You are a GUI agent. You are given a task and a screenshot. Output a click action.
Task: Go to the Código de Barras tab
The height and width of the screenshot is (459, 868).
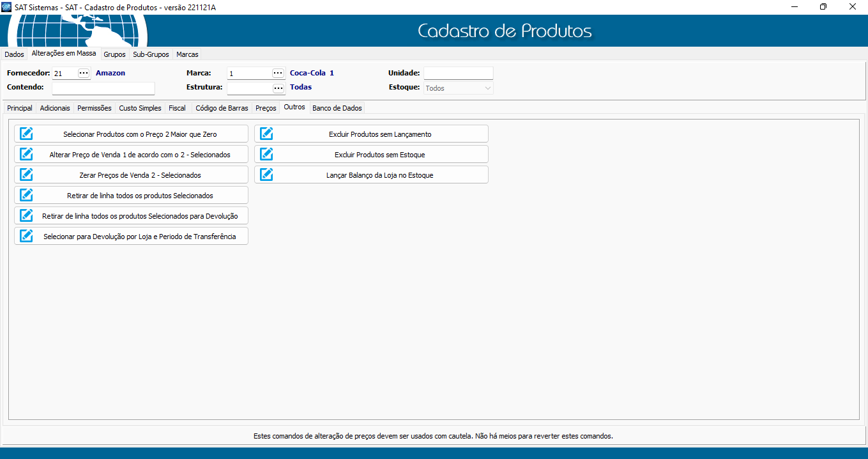tap(222, 108)
